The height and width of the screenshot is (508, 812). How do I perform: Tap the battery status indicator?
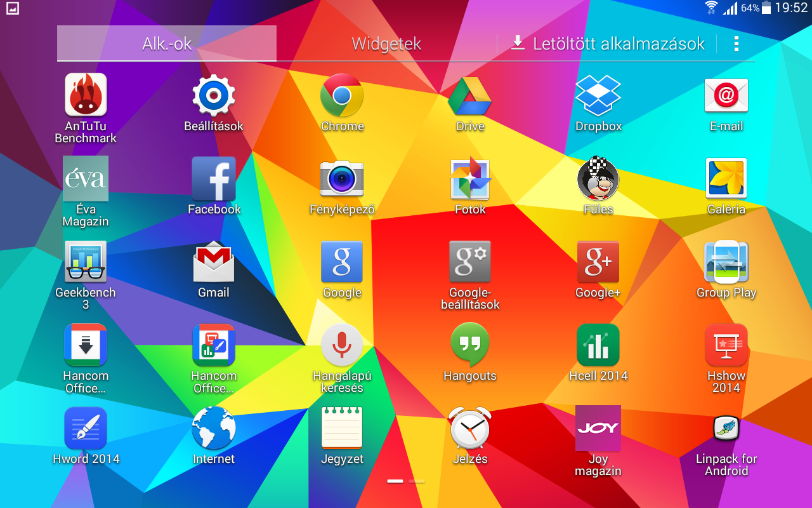[x=766, y=8]
